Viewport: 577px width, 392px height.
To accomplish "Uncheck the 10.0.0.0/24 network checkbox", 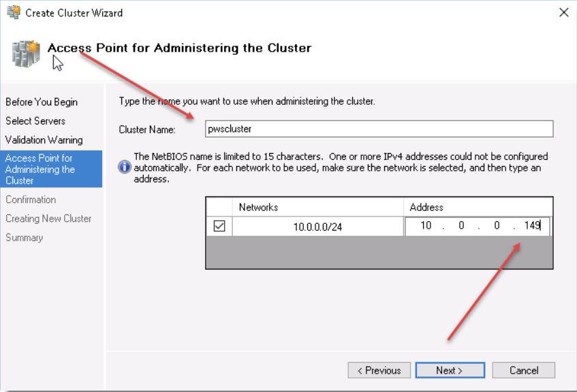I will tap(219, 225).
